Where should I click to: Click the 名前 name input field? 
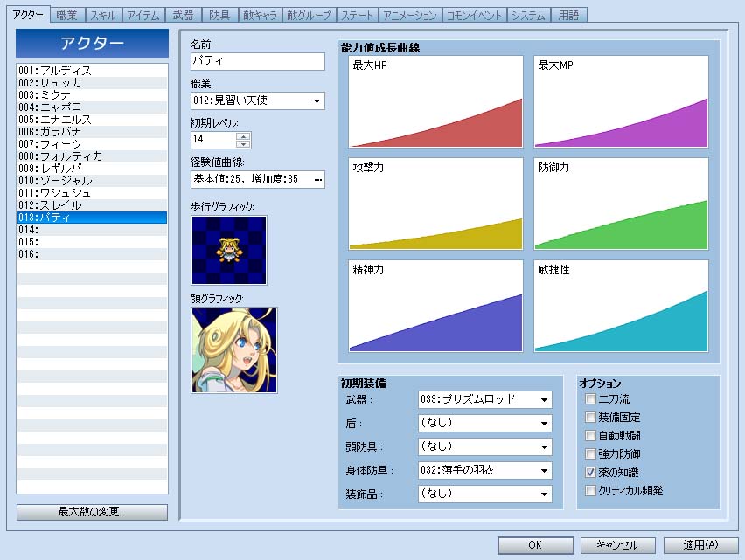point(257,62)
